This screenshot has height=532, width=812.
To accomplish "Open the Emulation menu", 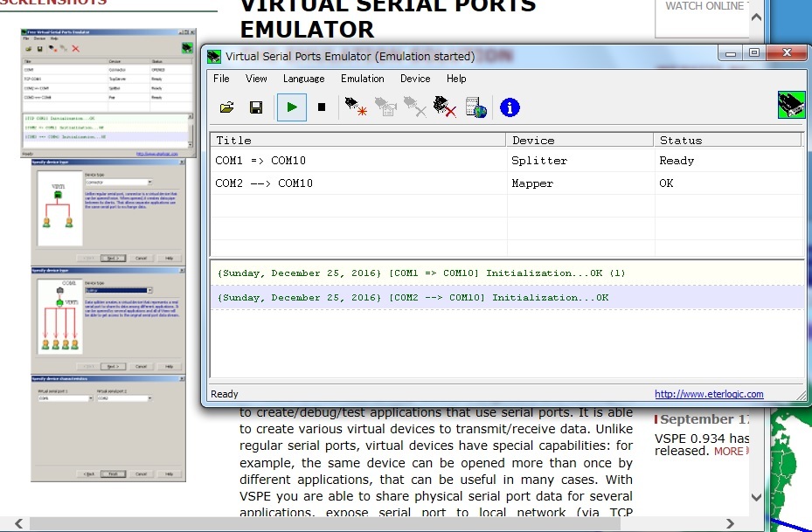I will tap(362, 79).
